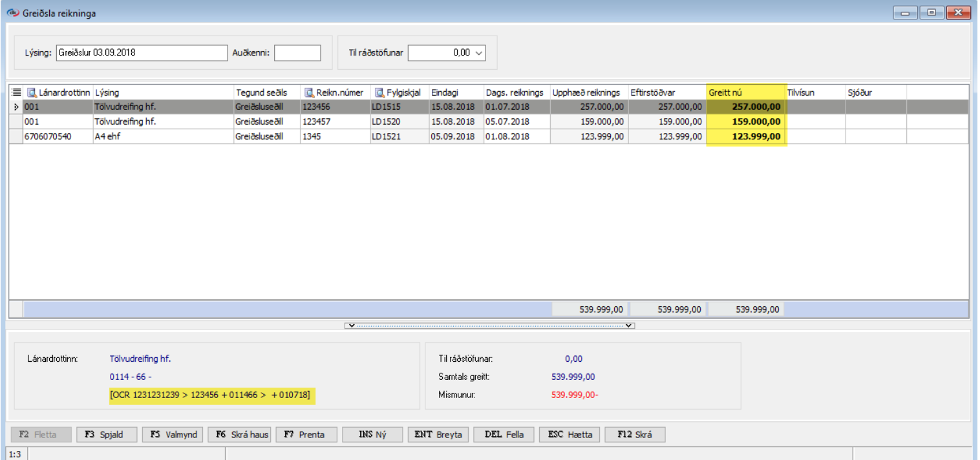The height and width of the screenshot is (460, 980).
Task: Click the lookup icon in Lánardrottinn header
Action: [x=32, y=92]
